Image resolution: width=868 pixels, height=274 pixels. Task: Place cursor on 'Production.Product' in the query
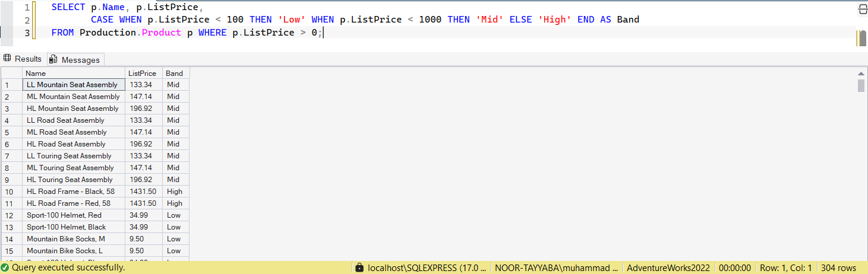click(130, 33)
